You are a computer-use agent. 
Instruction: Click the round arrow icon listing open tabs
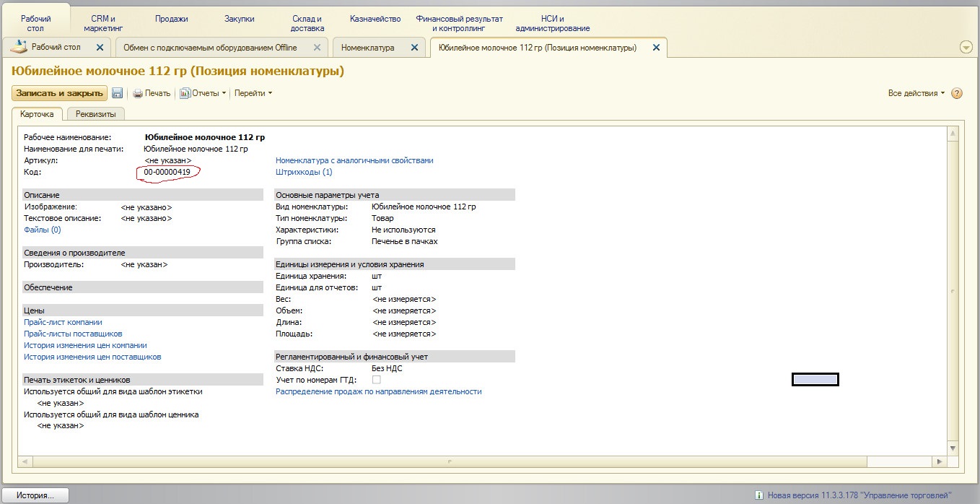(x=966, y=47)
